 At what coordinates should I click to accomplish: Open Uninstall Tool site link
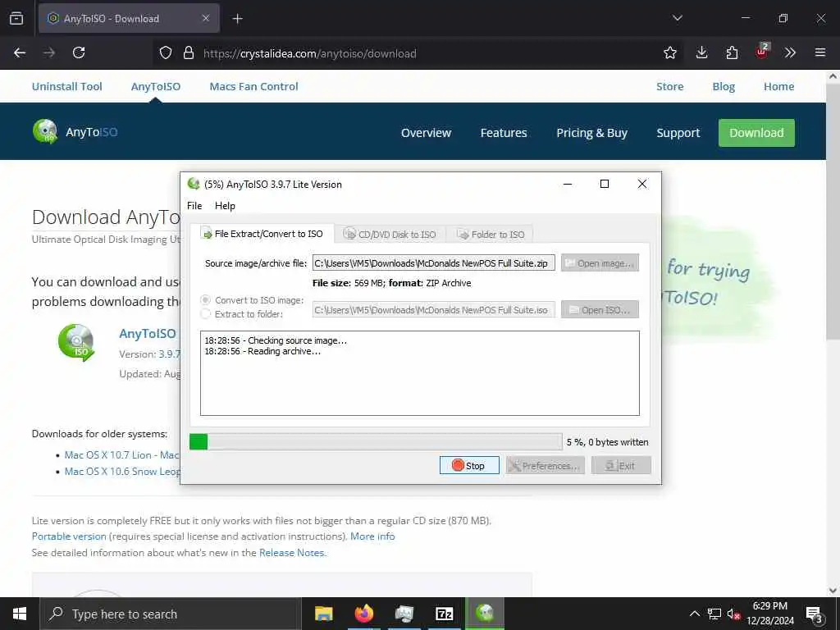pyautogui.click(x=67, y=86)
